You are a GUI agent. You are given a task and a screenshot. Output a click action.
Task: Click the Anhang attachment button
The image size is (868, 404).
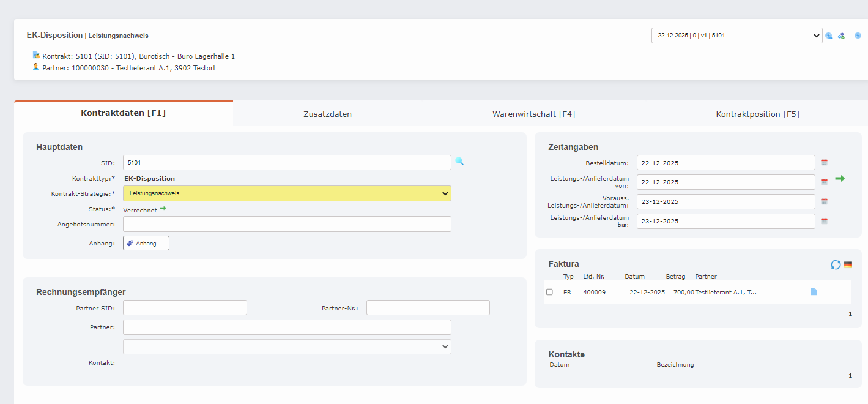(146, 243)
